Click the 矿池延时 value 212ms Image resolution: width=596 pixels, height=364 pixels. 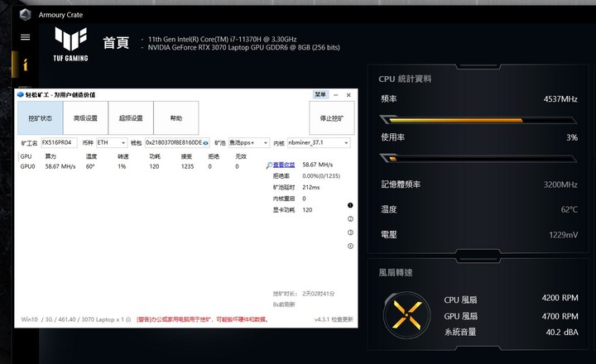[311, 187]
